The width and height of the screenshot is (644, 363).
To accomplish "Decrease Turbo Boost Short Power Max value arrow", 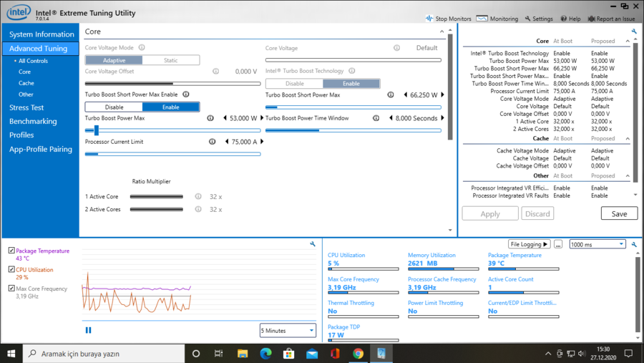I will 406,95.
